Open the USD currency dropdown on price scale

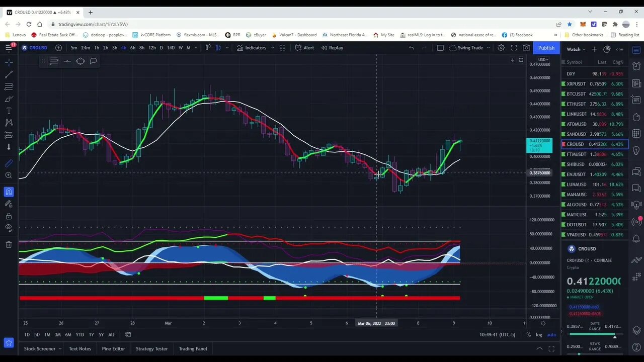(542, 60)
